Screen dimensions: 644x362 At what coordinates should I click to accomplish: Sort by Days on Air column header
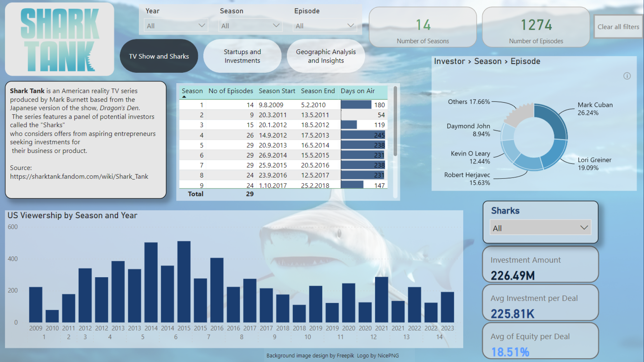(358, 91)
